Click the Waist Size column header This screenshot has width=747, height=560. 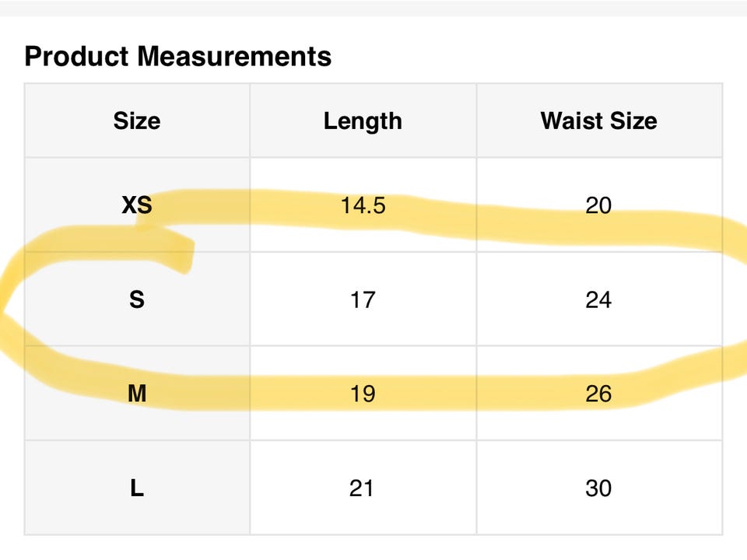point(598,121)
